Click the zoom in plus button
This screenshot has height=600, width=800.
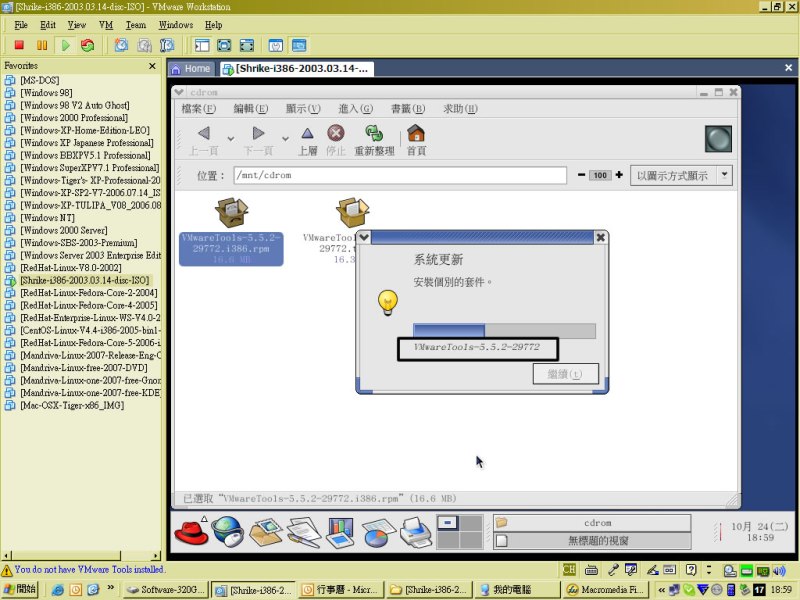tap(619, 174)
